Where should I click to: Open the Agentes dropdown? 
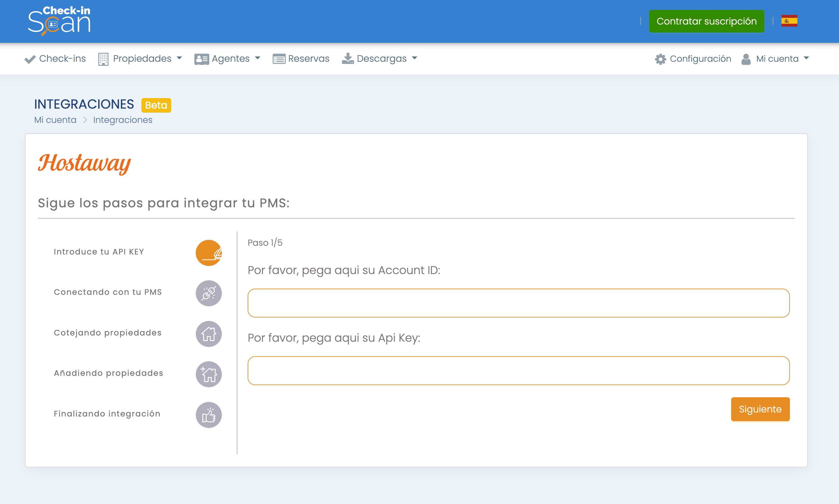point(227,59)
